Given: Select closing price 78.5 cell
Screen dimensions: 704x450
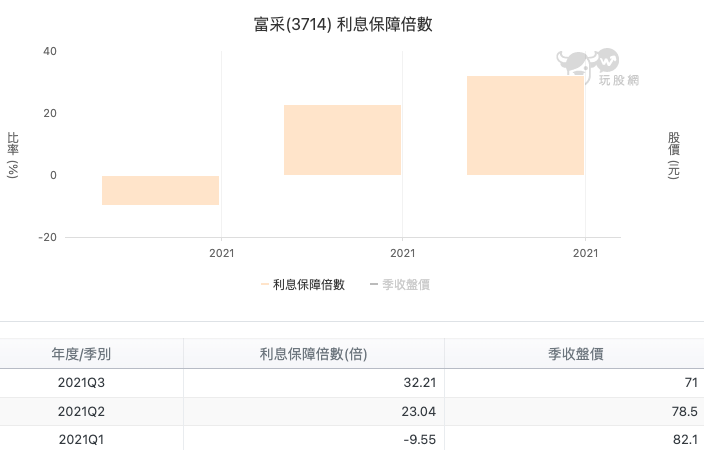Looking at the screenshot, I should click(x=685, y=411).
